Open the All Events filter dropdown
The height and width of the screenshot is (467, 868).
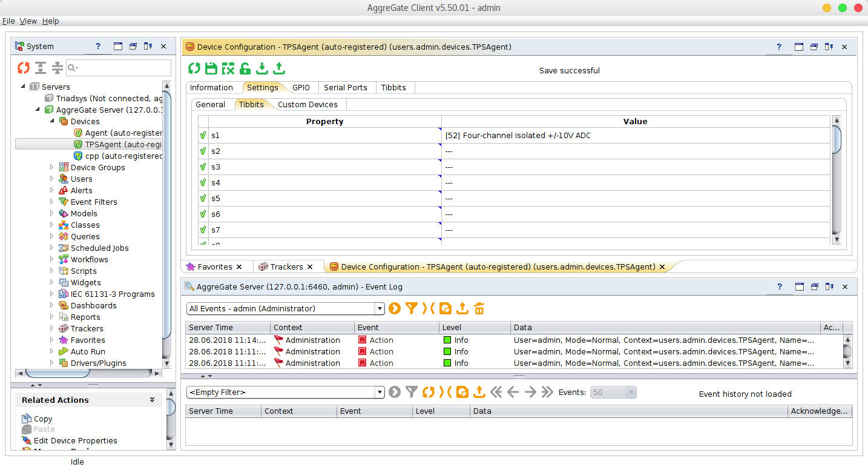click(380, 309)
